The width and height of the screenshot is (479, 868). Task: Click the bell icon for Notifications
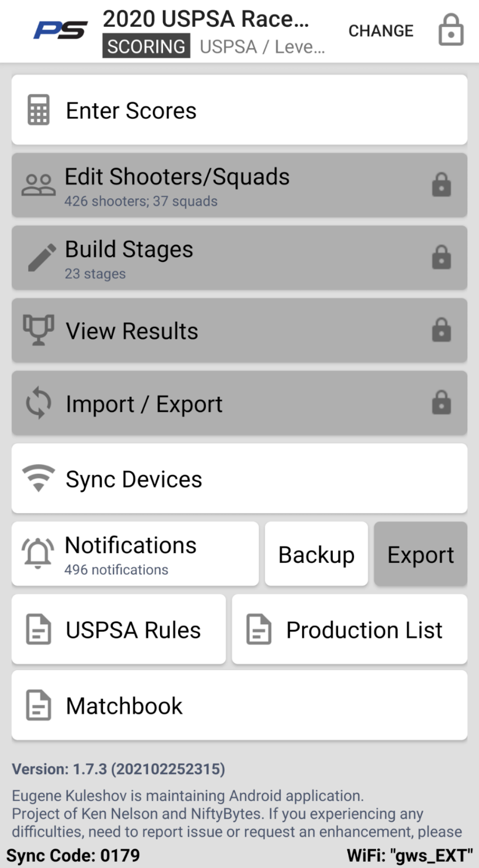click(38, 553)
